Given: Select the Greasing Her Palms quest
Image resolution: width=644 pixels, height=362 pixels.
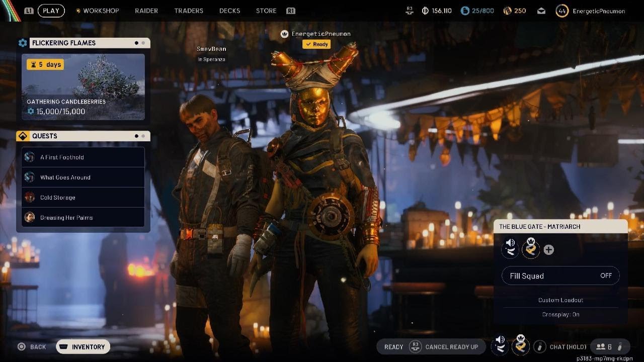Looking at the screenshot, I should [x=83, y=218].
